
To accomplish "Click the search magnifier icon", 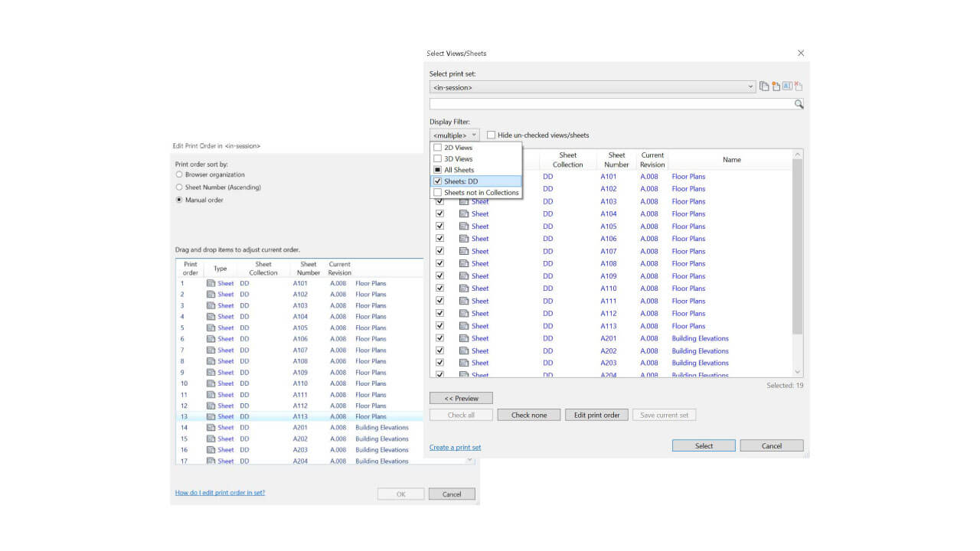I will (799, 104).
